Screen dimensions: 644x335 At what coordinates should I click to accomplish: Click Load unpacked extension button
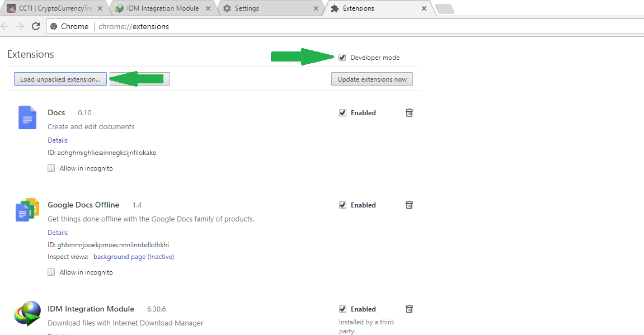pyautogui.click(x=60, y=79)
